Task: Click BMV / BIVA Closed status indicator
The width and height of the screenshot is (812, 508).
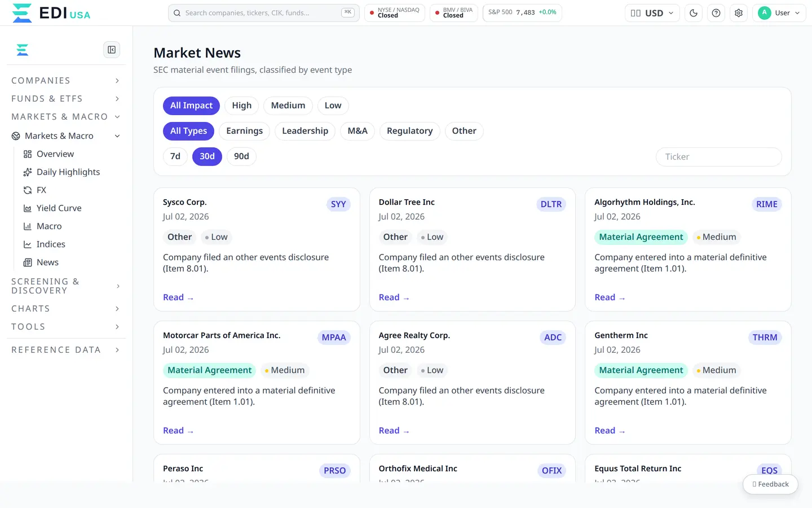Action: tap(454, 13)
